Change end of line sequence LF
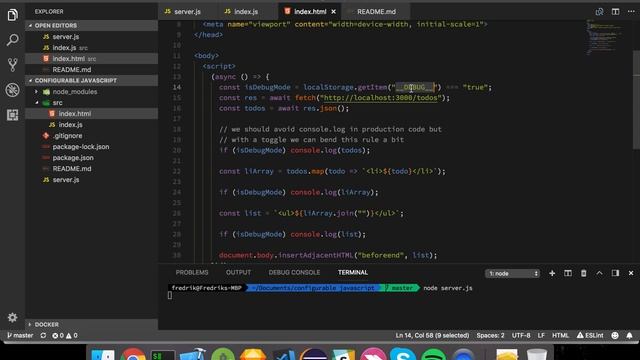This screenshot has height=360, width=640. 541,336
